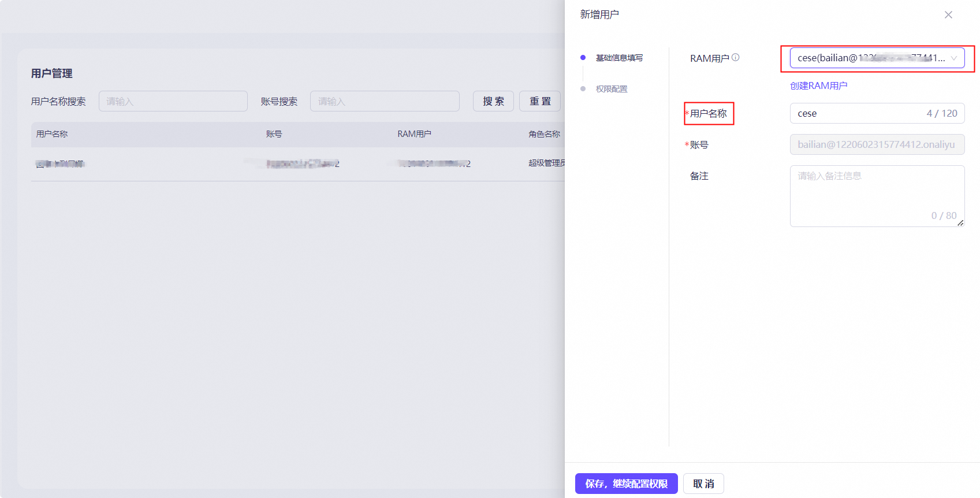Select the 基础信息填写 step
This screenshot has width=980, height=498.
[619, 58]
